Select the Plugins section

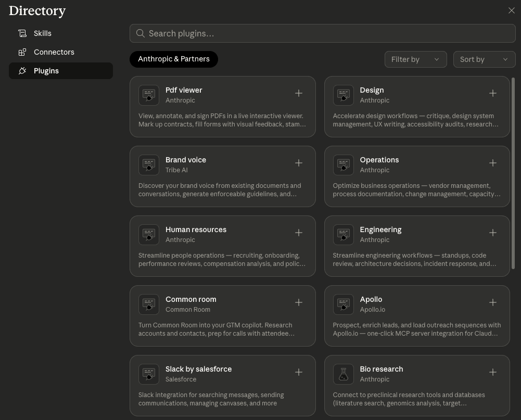61,71
